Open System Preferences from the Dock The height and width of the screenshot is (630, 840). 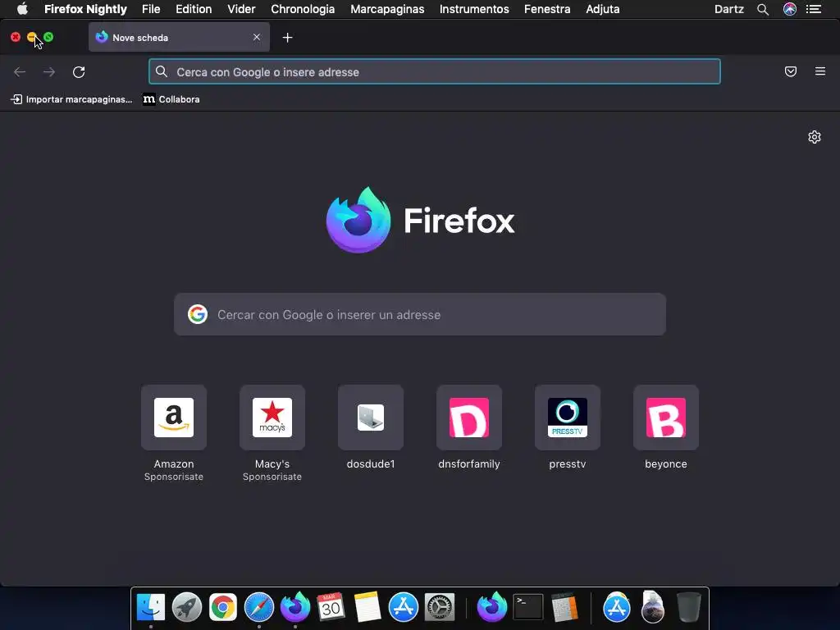click(440, 607)
